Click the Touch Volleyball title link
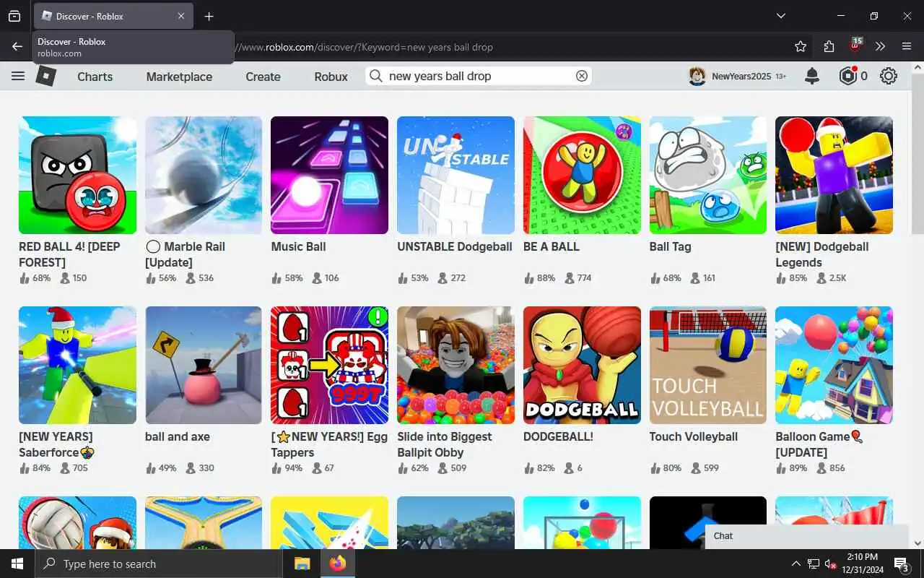This screenshot has height=578, width=924. 693,436
